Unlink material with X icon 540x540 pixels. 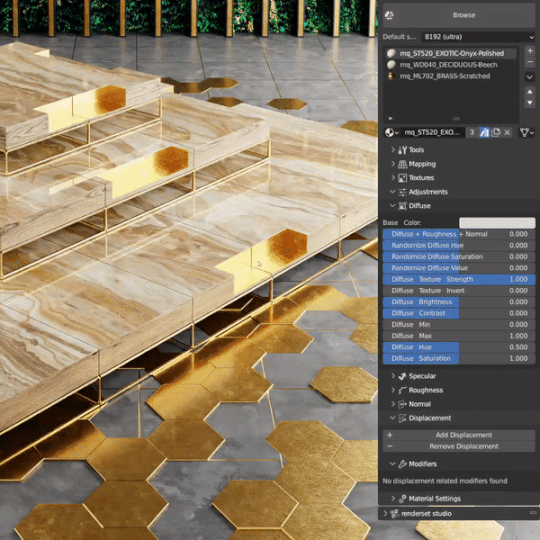tap(507, 133)
